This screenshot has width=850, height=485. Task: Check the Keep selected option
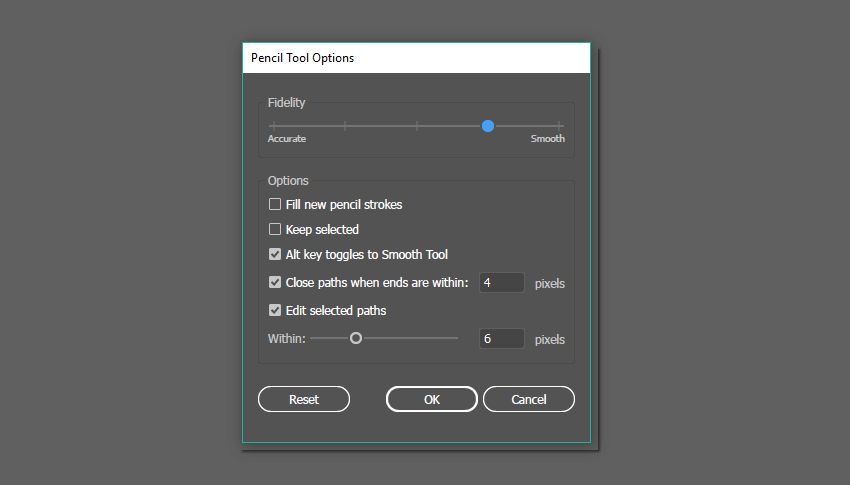pyautogui.click(x=275, y=230)
